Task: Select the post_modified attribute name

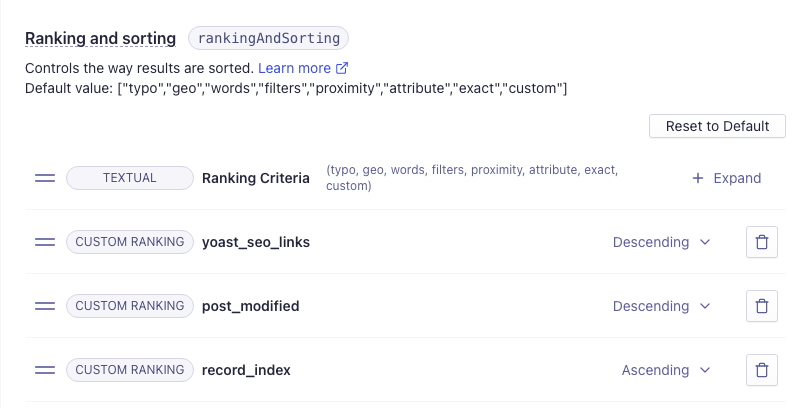Action: click(250, 306)
